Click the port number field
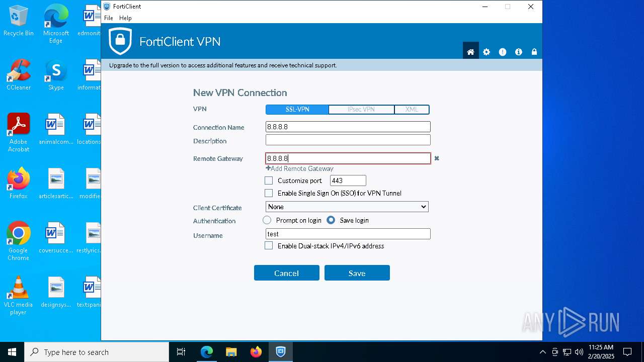The height and width of the screenshot is (362, 644). [348, 180]
